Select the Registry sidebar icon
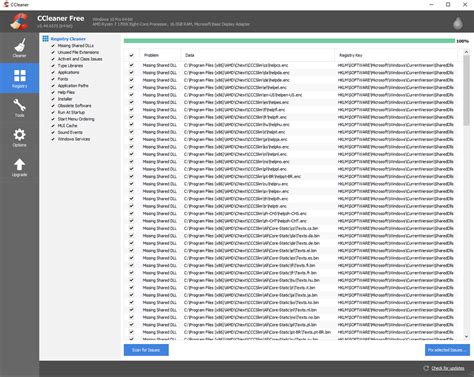 click(x=19, y=78)
